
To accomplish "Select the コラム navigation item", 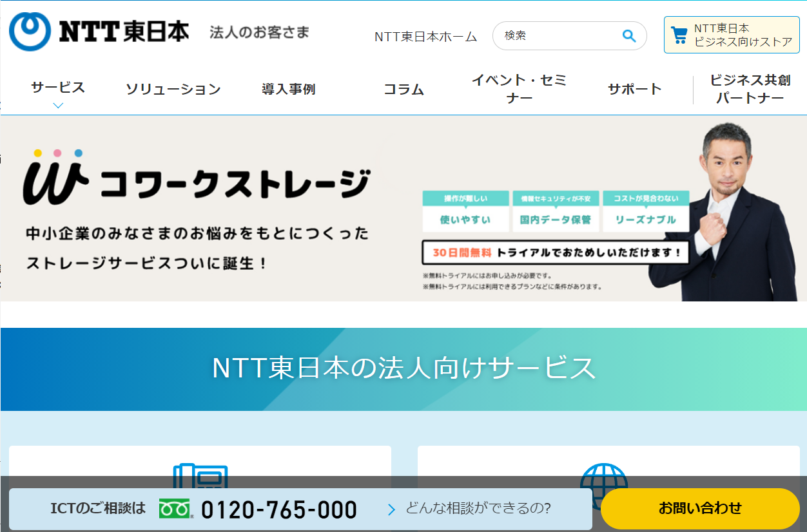I will [x=403, y=90].
